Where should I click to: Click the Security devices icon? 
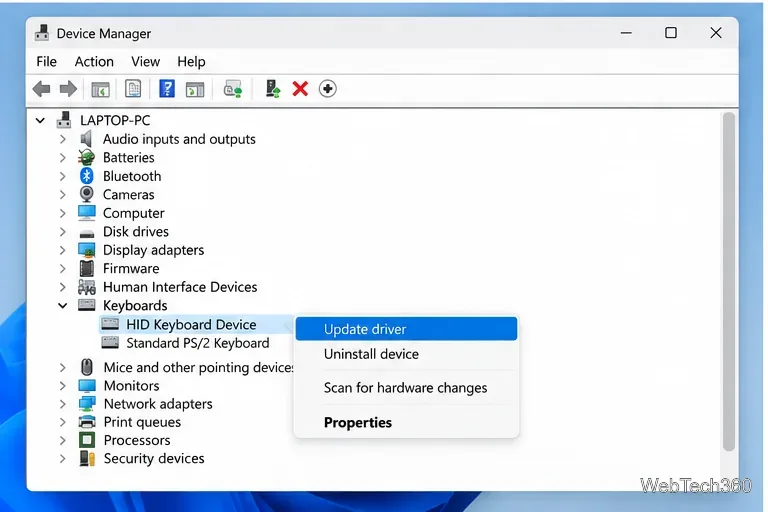tap(87, 459)
